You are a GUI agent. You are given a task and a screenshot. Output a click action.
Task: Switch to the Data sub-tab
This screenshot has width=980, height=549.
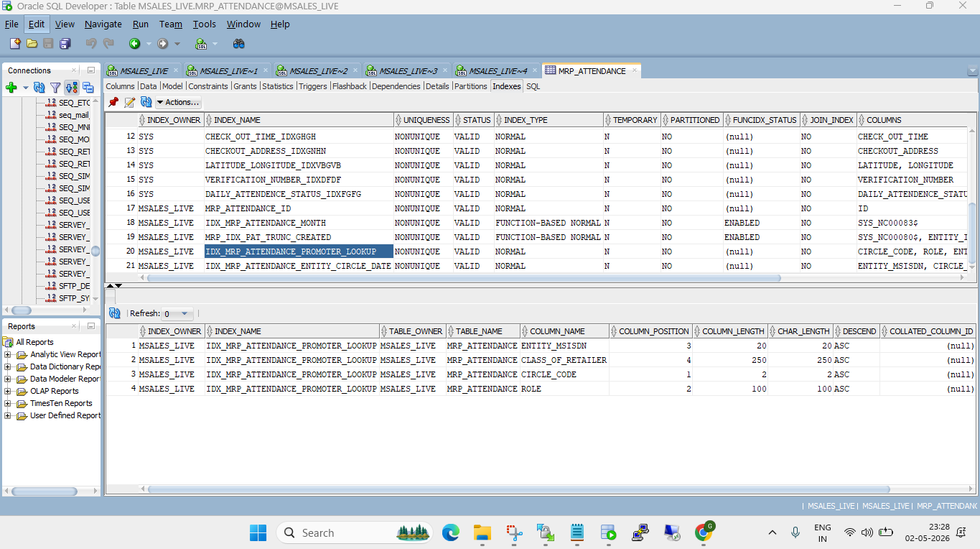click(148, 86)
